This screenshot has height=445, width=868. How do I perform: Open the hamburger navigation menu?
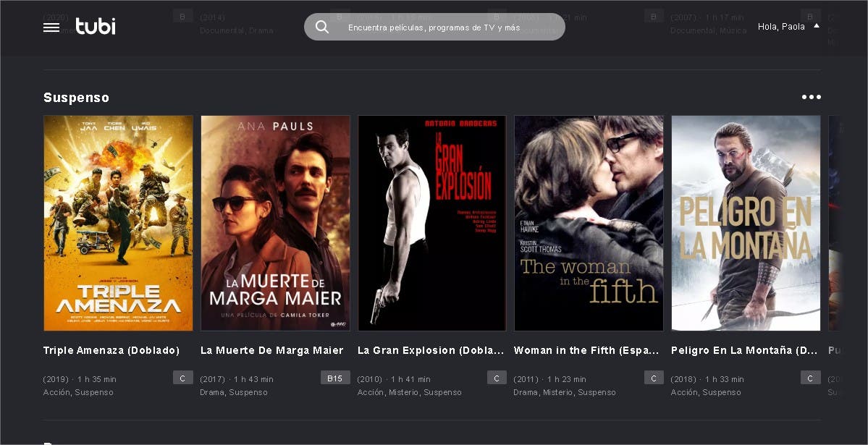pyautogui.click(x=51, y=27)
